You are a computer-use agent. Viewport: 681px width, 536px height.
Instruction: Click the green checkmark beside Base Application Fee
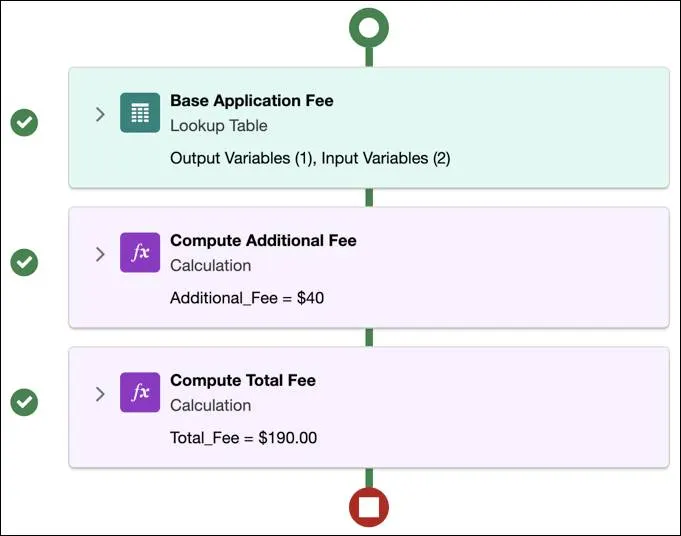pos(24,122)
